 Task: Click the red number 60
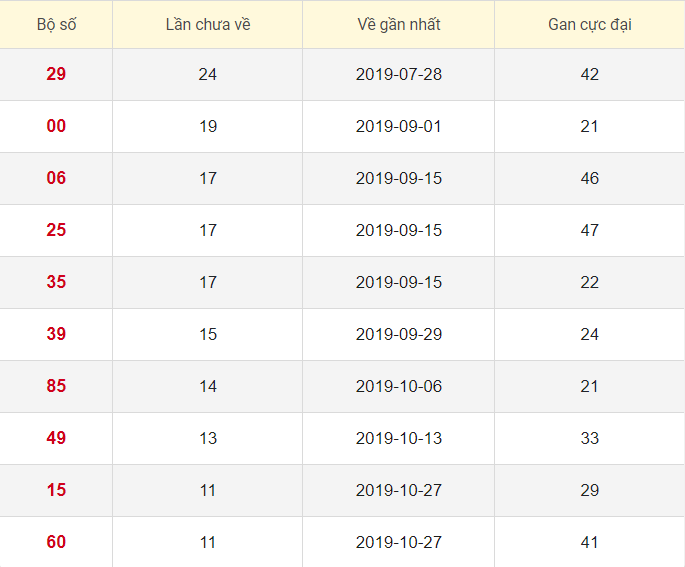(56, 542)
